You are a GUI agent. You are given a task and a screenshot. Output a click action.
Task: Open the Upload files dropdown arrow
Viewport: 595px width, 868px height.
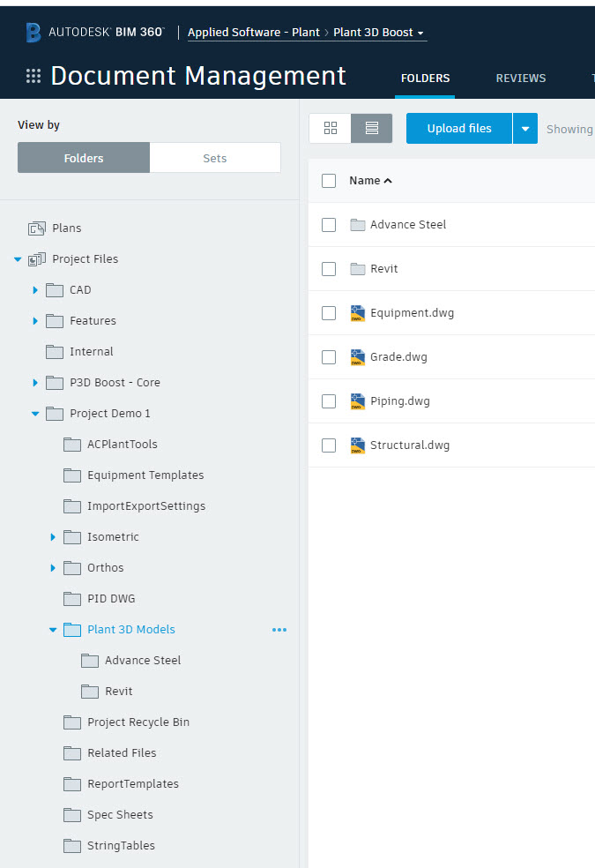524,129
